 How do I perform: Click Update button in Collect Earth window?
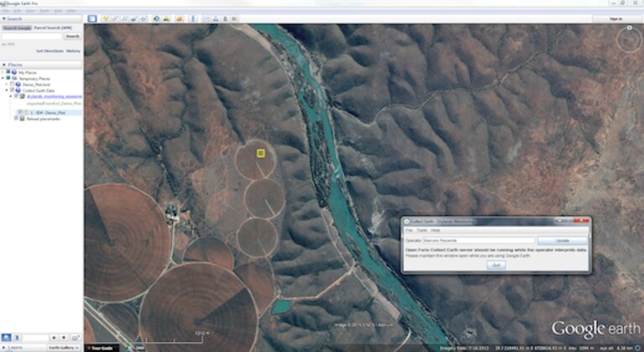(563, 240)
